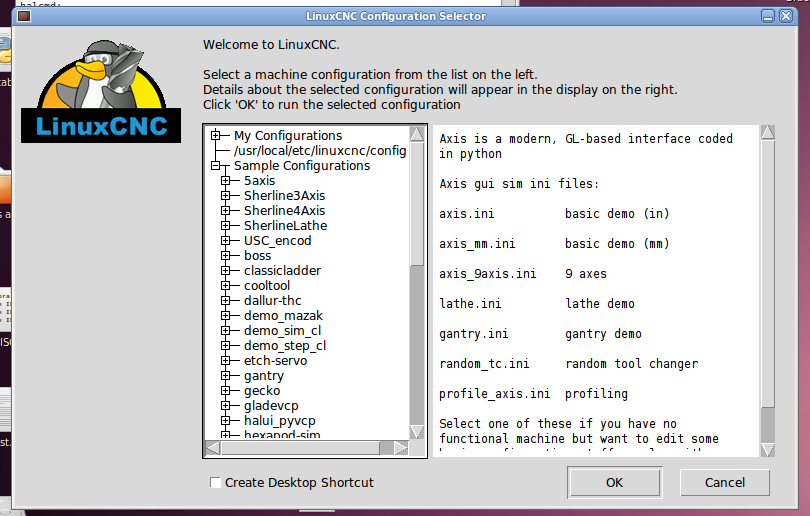Expand the gantry node
810x516 pixels.
click(225, 376)
